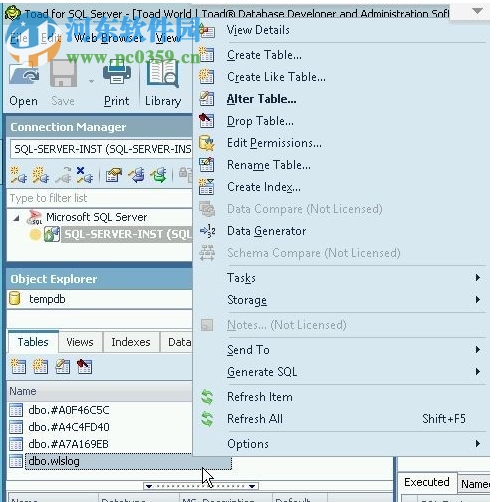Expand the Tasks submenu arrow
The width and height of the screenshot is (497, 502).
[x=478, y=277]
